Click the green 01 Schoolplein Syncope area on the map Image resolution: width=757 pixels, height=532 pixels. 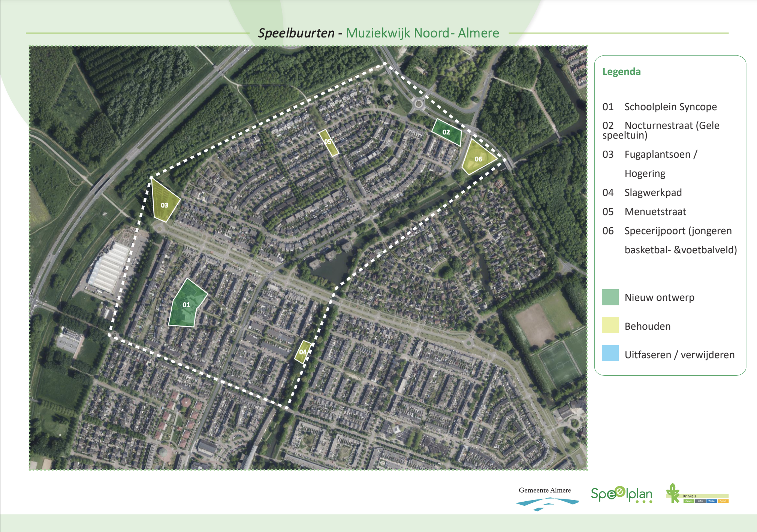pos(186,305)
